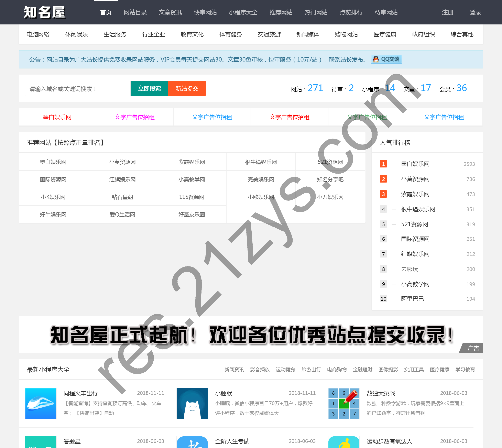Click the 登录 login link
Screen dimensions: 502x448
click(x=475, y=12)
